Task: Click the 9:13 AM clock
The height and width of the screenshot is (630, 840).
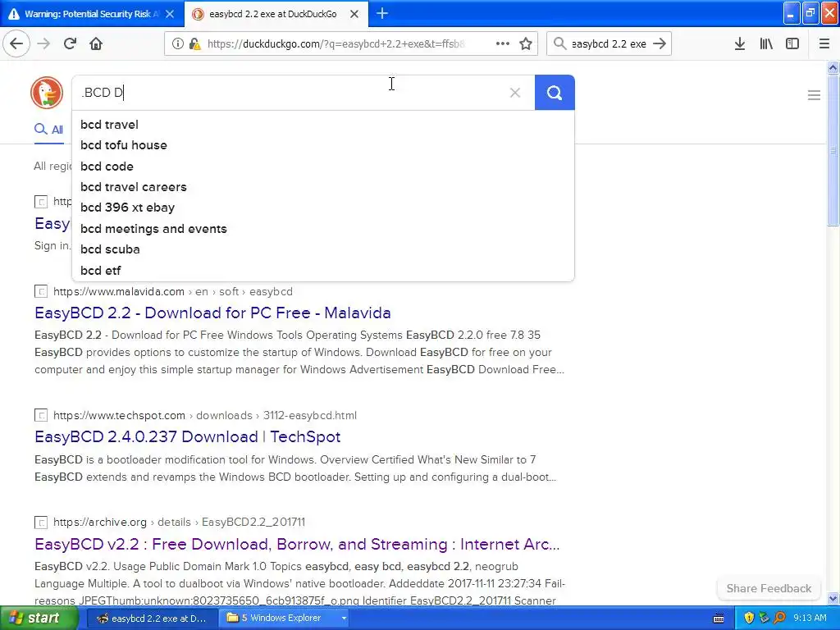Action: (810, 619)
